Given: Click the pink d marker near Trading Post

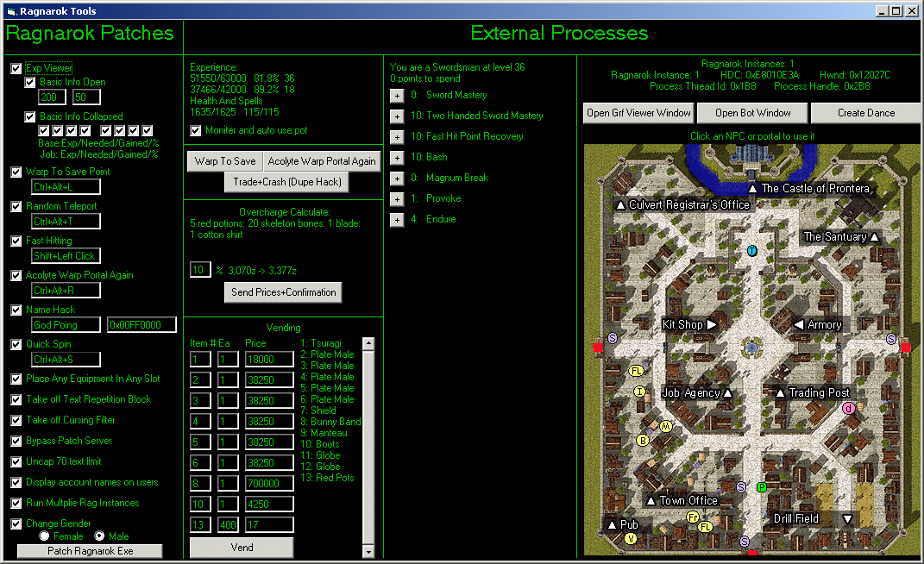Looking at the screenshot, I should (x=849, y=409).
